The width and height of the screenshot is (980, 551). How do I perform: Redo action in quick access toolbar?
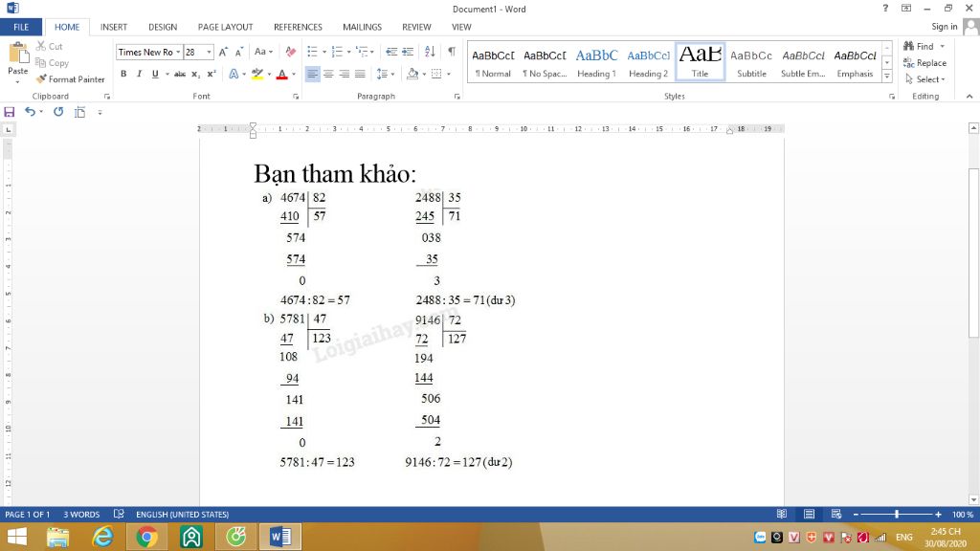click(58, 112)
